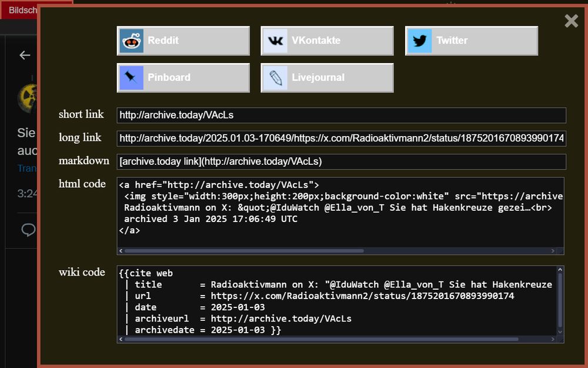Viewport: 588px width, 368px height.
Task: Click the Translate link in the background post
Action: point(26,168)
